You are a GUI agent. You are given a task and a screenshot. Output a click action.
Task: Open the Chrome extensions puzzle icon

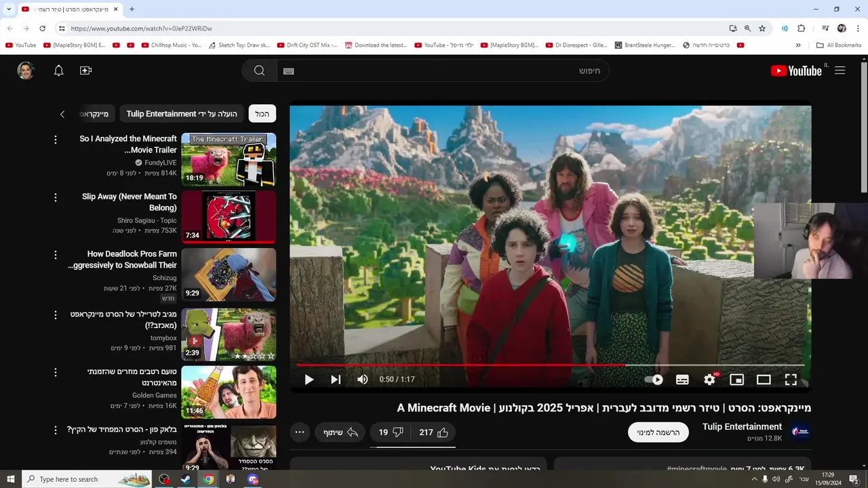click(x=802, y=28)
